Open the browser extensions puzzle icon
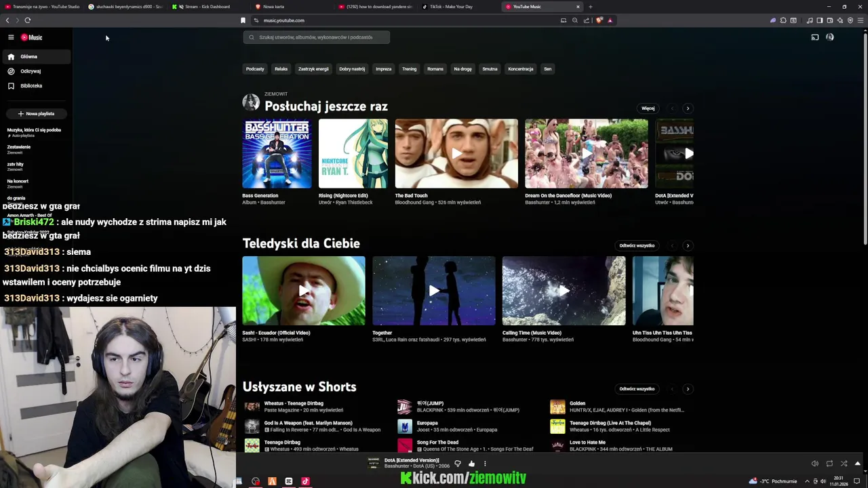Viewport: 868px width, 488px height. point(783,20)
